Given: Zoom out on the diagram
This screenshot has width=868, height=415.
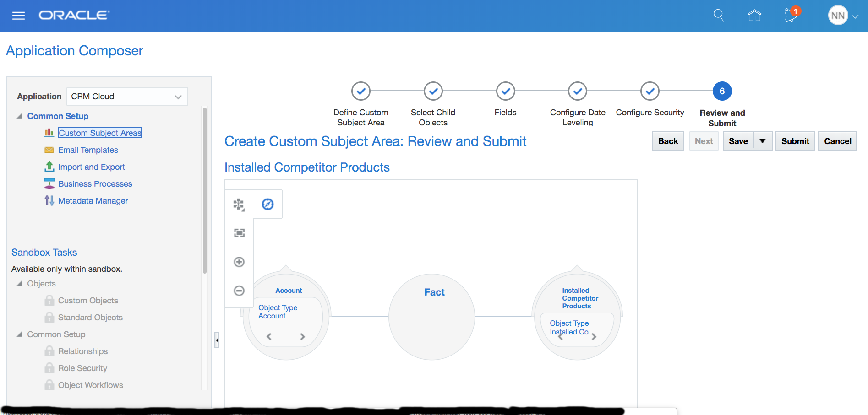Looking at the screenshot, I should (x=239, y=291).
